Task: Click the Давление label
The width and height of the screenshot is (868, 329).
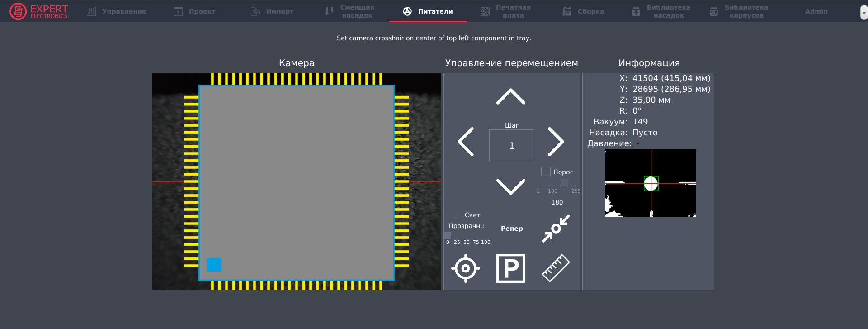Action: coord(609,143)
